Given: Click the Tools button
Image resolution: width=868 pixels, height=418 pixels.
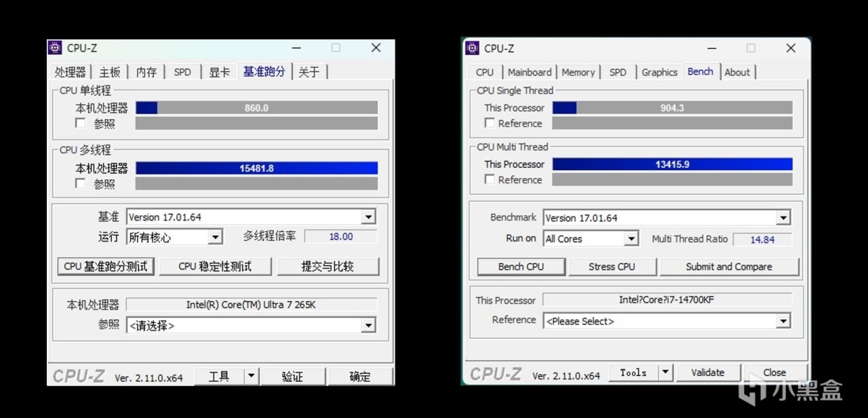Looking at the screenshot, I should [633, 373].
